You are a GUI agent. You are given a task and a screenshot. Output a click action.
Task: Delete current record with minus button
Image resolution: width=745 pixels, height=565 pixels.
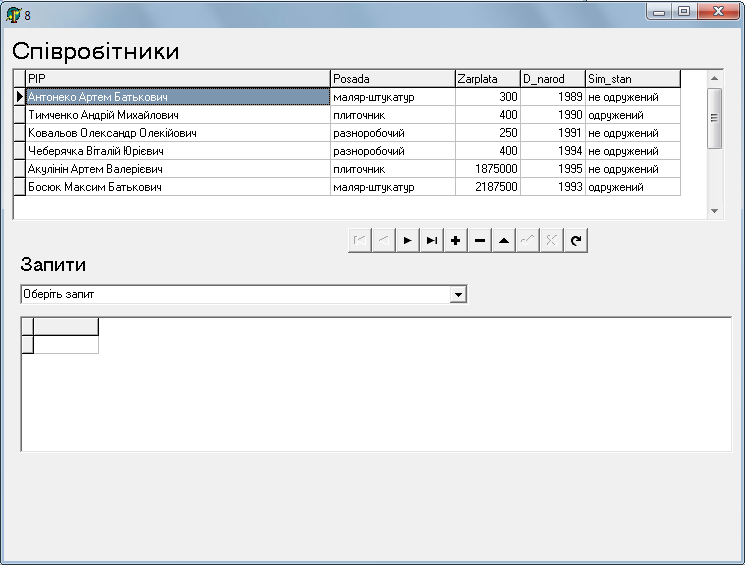point(480,240)
